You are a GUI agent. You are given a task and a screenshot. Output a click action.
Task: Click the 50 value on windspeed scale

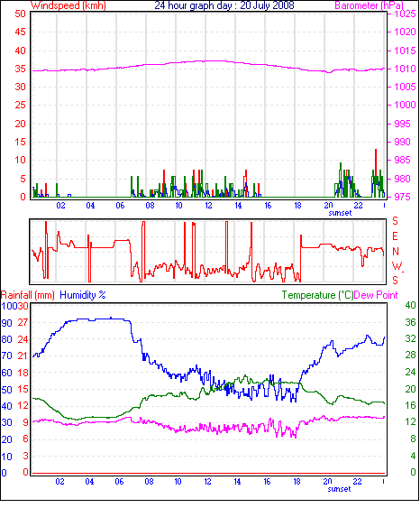(x=20, y=14)
